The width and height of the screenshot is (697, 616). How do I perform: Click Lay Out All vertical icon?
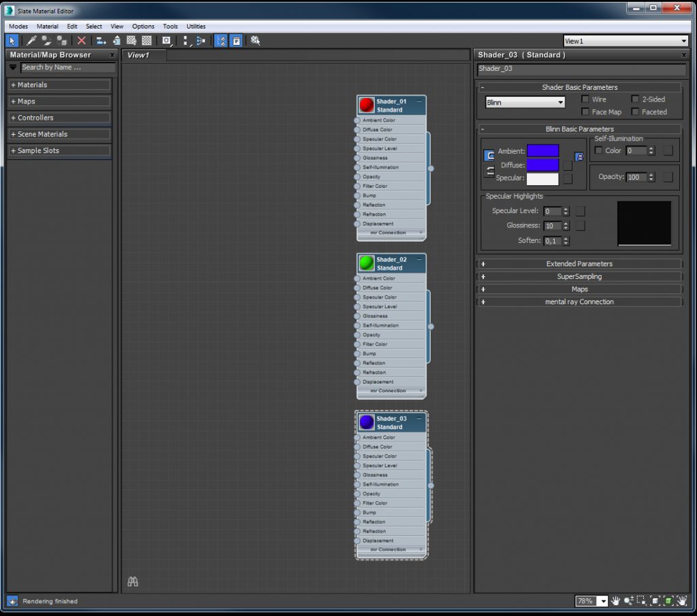187,41
